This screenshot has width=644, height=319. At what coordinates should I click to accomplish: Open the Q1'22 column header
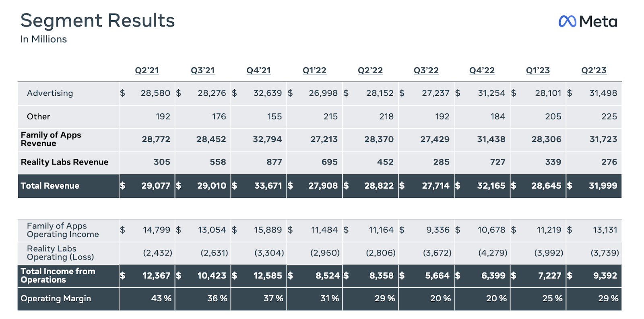[314, 70]
